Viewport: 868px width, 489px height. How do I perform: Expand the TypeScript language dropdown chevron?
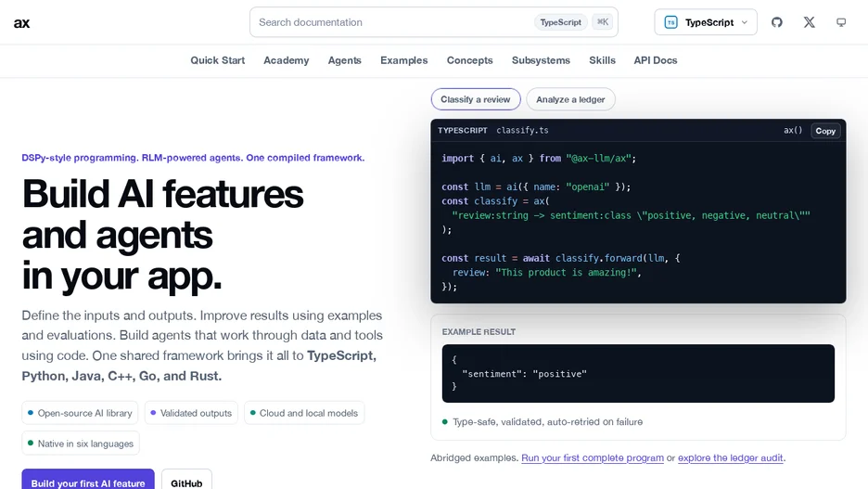745,22
